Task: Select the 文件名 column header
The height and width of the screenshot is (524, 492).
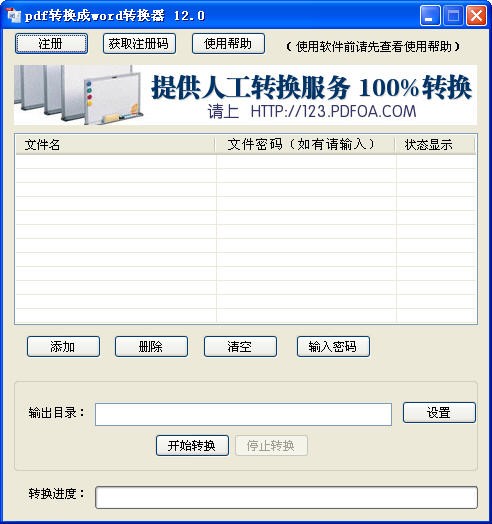Action: click(x=115, y=145)
